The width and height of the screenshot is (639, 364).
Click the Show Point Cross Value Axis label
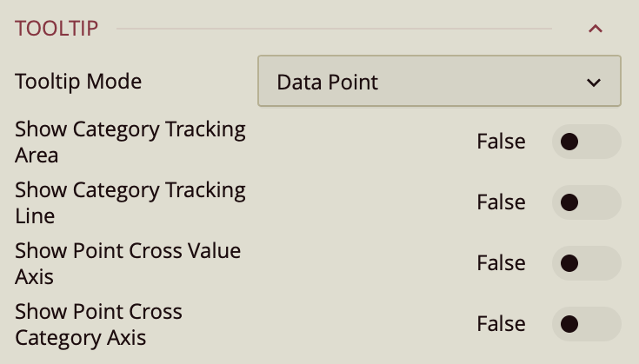click(128, 263)
